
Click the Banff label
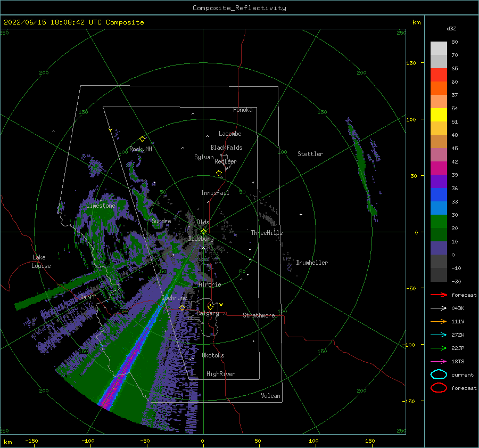[x=88, y=297]
